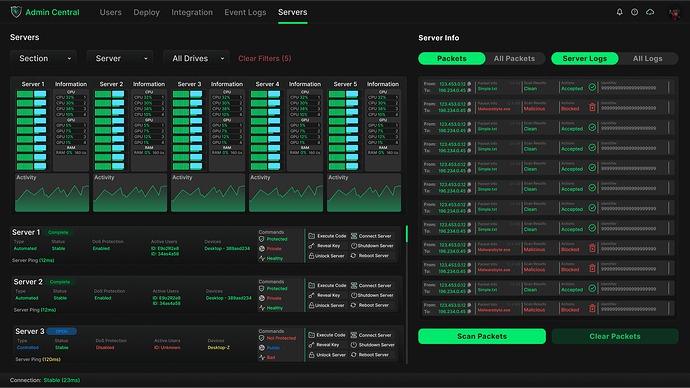Click the server list vertical scrollbar
690x388 pixels.
[407, 234]
